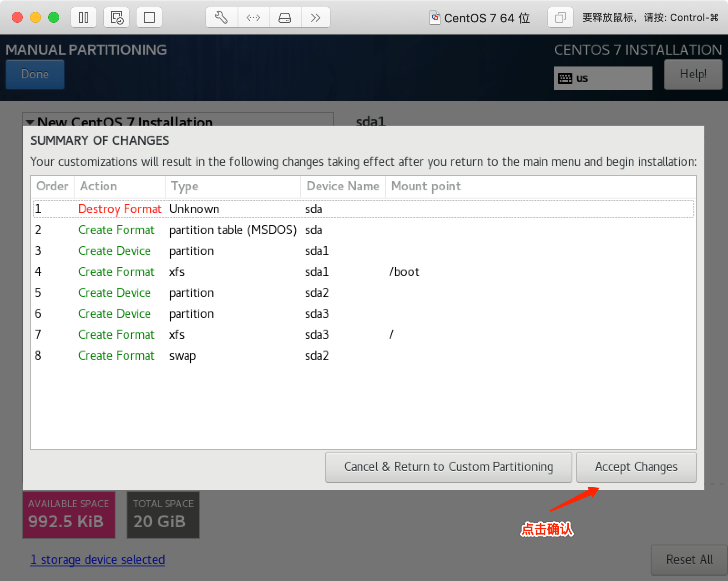
Task: Sort by the Type column header
Action: 233,186
